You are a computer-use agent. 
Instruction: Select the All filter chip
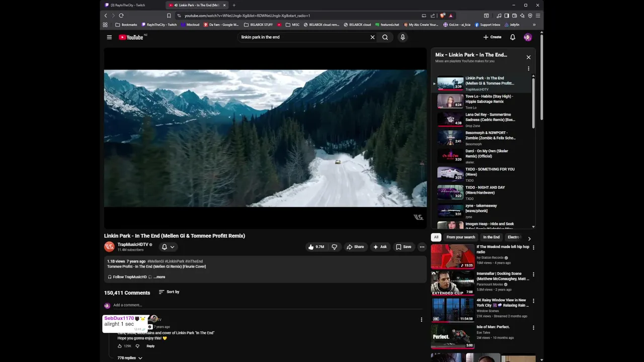click(436, 237)
